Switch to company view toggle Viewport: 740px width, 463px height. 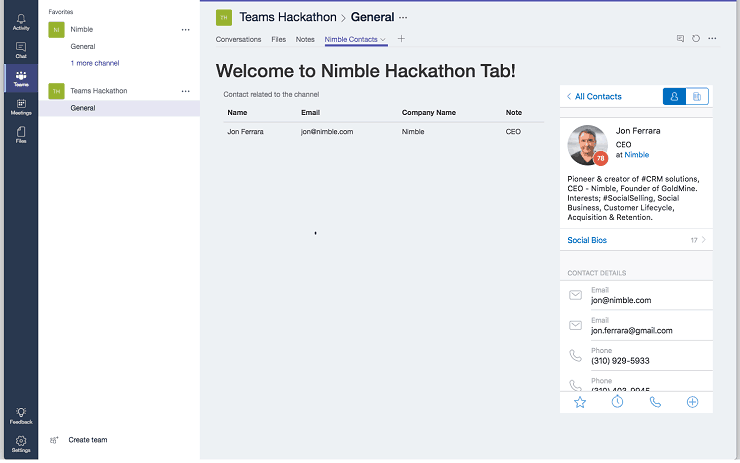tap(697, 96)
